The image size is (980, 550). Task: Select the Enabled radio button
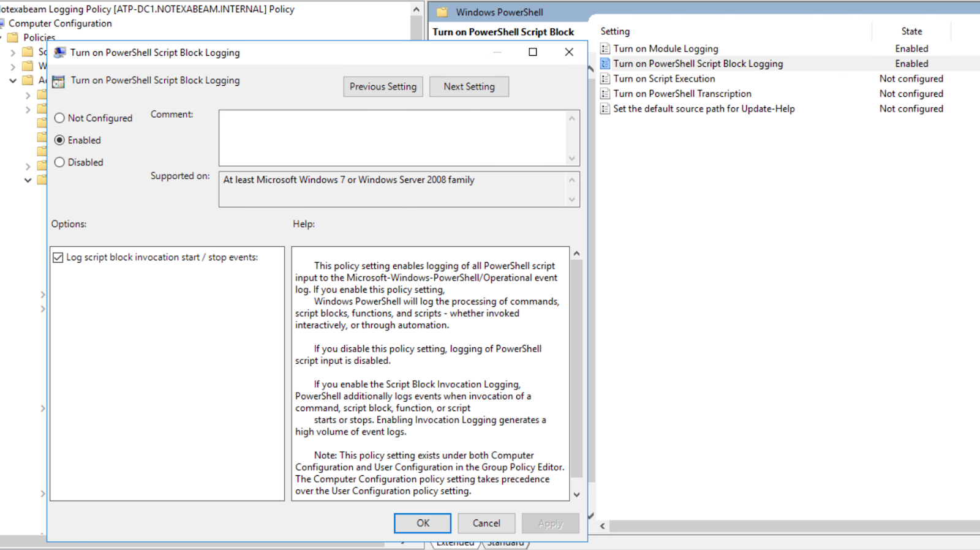click(x=59, y=140)
